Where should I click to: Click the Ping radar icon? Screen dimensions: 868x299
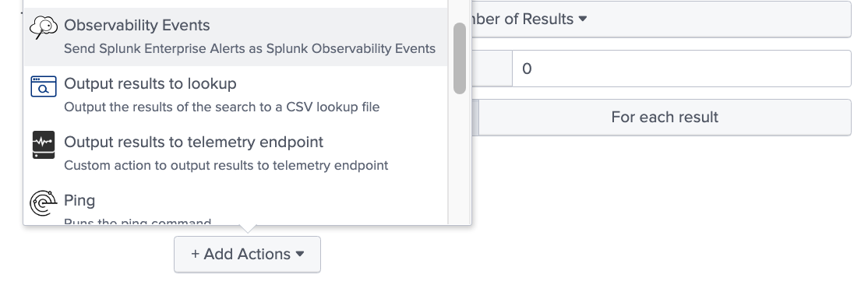43,203
